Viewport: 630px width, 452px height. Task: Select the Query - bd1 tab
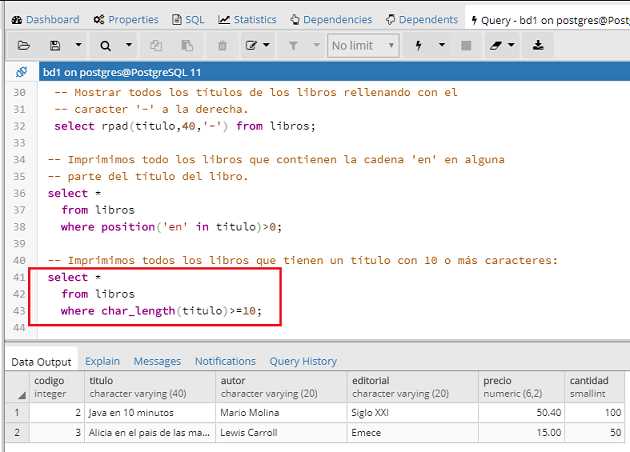(x=550, y=20)
